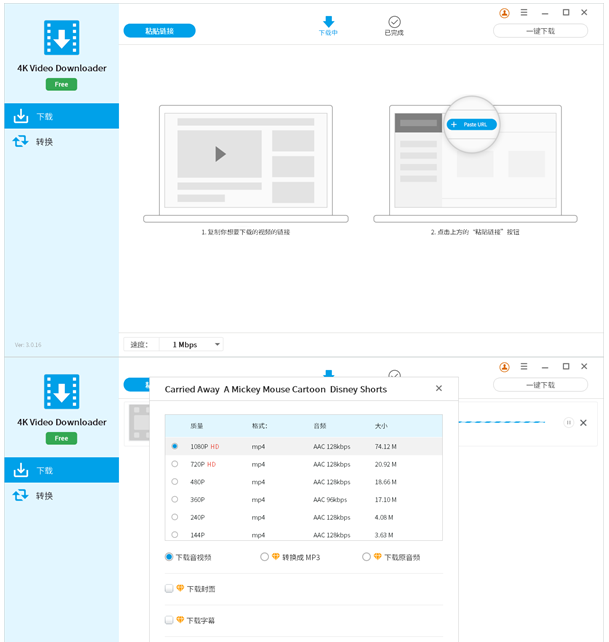
Task: Click the 下载 download icon in the tutorial window's sidebar
Action: coord(20,116)
